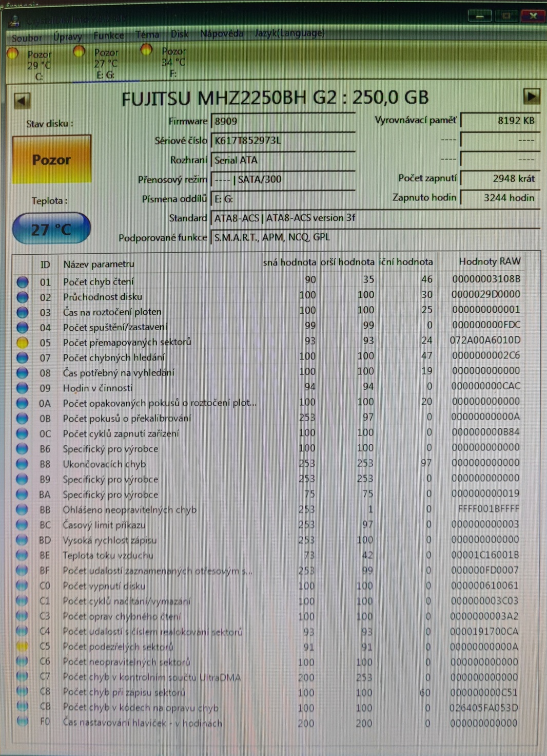Click the power-on hours field 3244 hodin
The image size is (547, 756).
500,198
